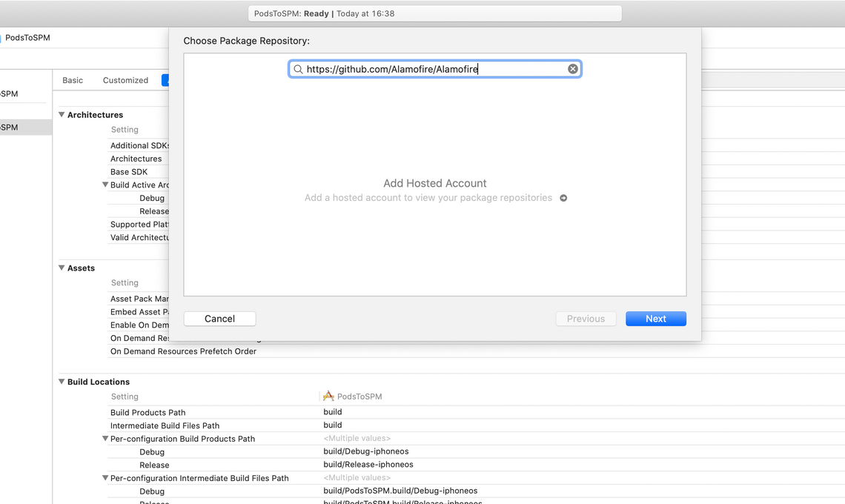Select the Basic filter tab
This screenshot has width=845, height=504.
pos(73,80)
